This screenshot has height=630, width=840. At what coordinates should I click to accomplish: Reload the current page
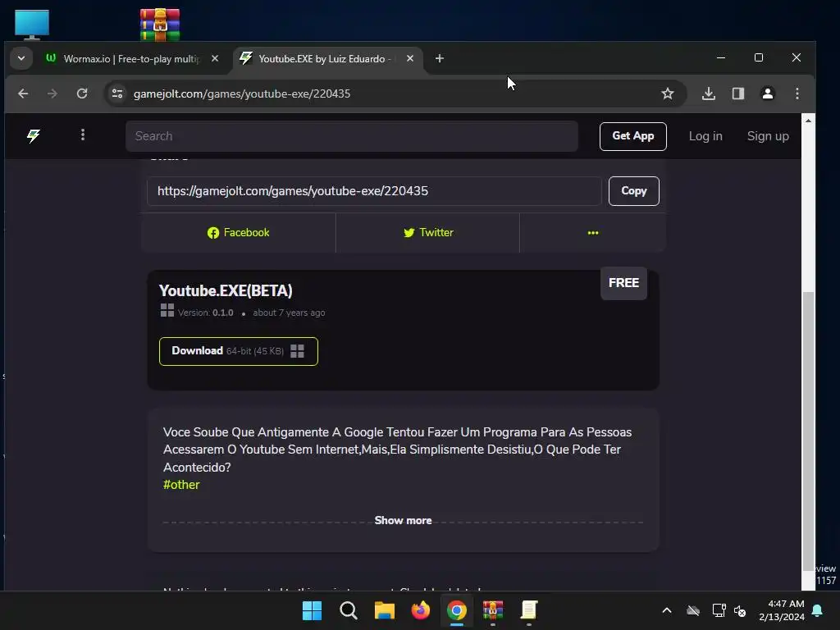click(82, 94)
